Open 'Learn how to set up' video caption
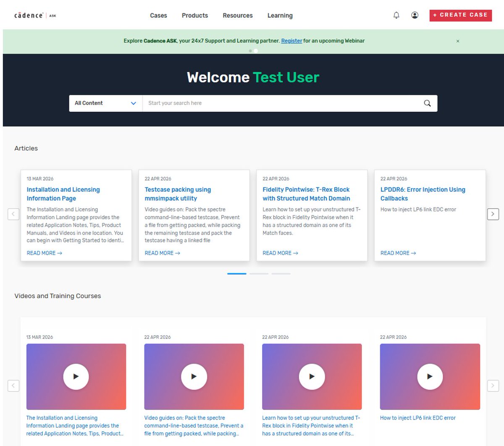 tap(311, 426)
